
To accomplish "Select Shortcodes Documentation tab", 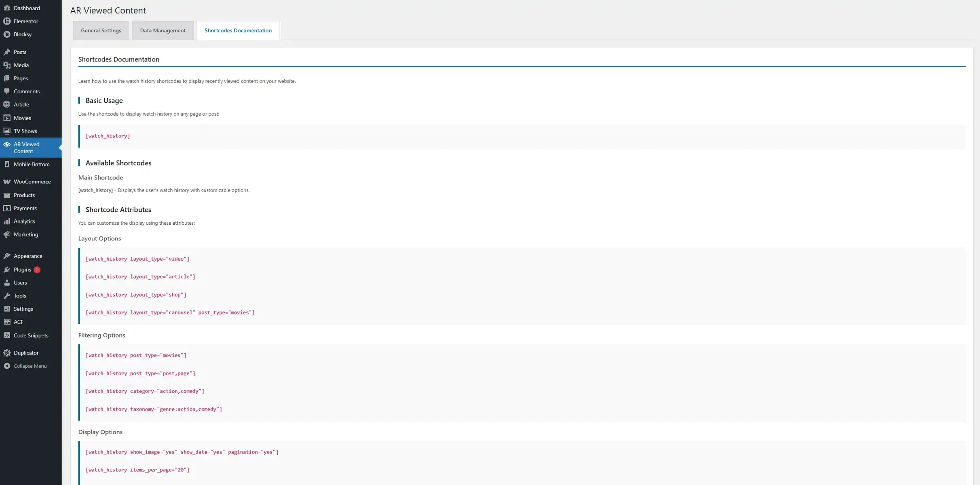I will pyautogui.click(x=238, y=31).
